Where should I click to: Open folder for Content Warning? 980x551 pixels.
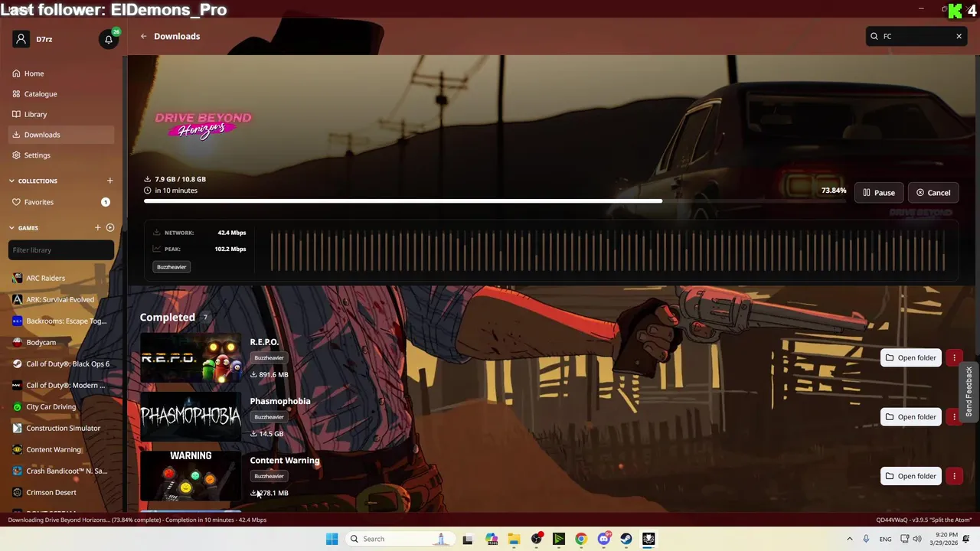point(910,476)
